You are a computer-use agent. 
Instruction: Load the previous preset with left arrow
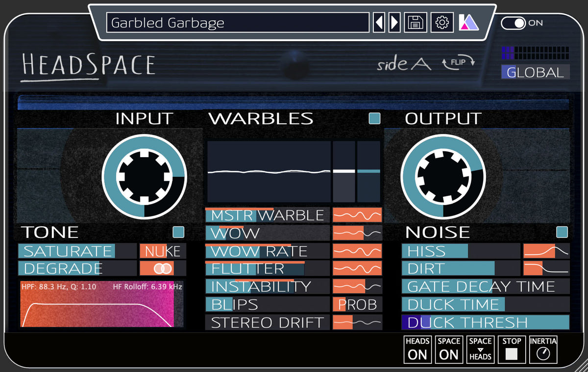tap(379, 23)
